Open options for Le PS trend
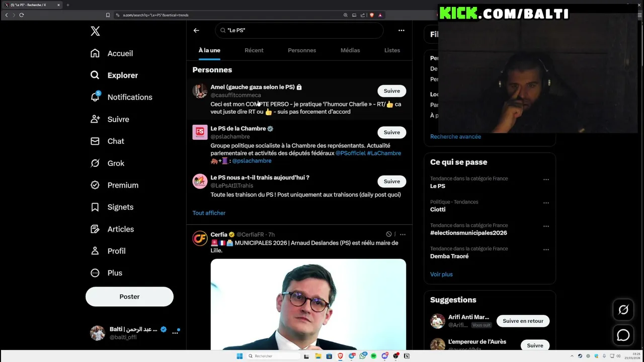This screenshot has height=362, width=644. tap(546, 179)
